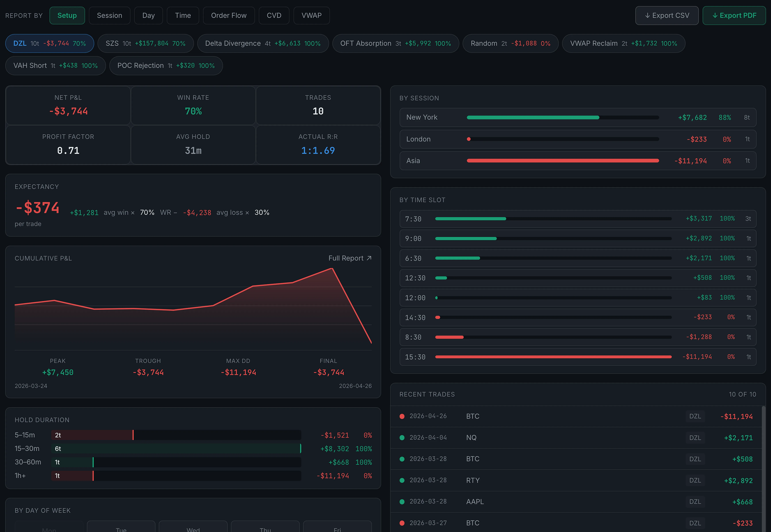Click the cumulative P&L chart peak point

pos(332,268)
